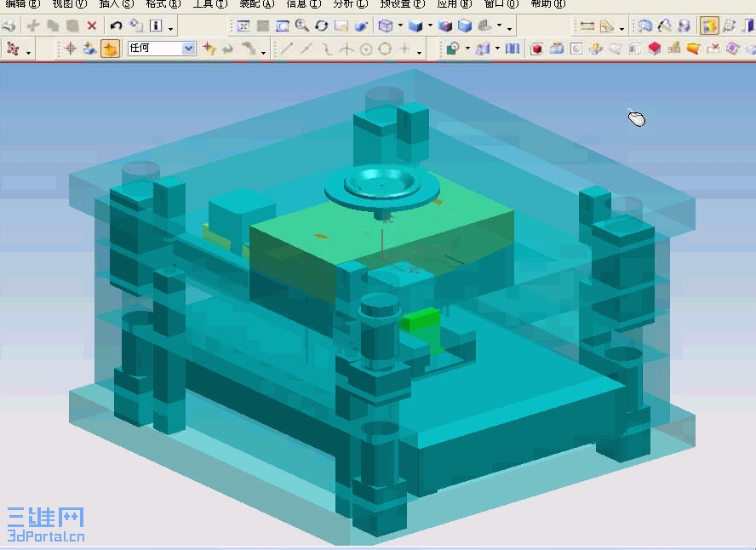Expand the shaded display dropdown arrow
The height and width of the screenshot is (550, 756).
point(430,26)
